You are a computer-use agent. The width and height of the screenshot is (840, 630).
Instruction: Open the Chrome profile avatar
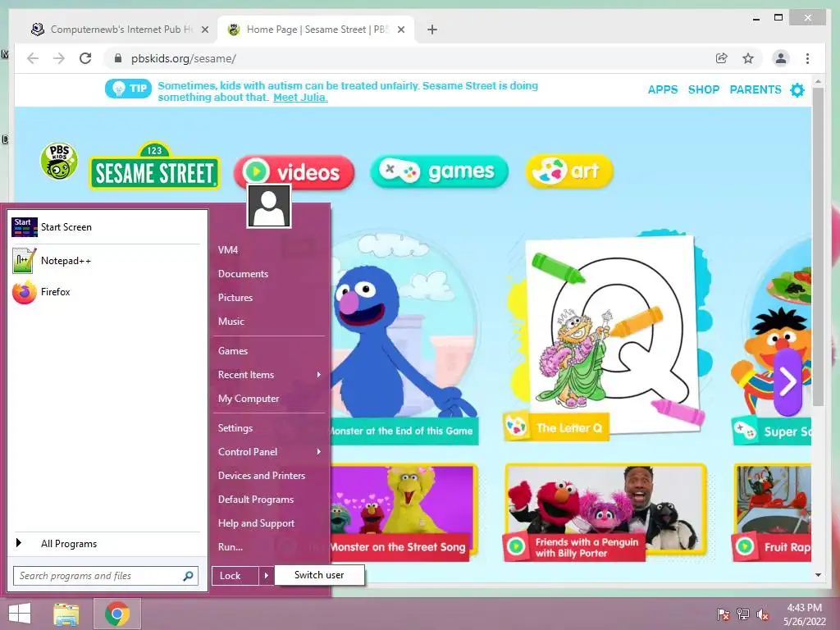tap(781, 58)
